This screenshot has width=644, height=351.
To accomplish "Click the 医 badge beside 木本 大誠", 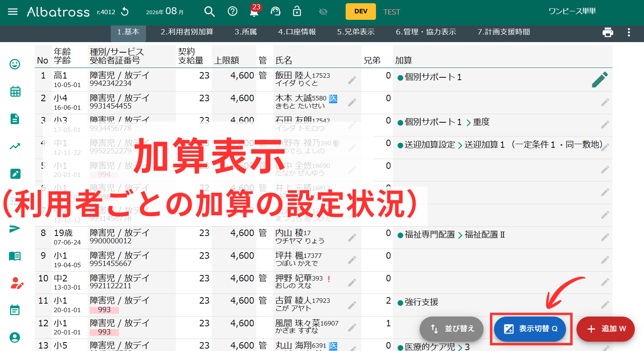I will tap(333, 98).
